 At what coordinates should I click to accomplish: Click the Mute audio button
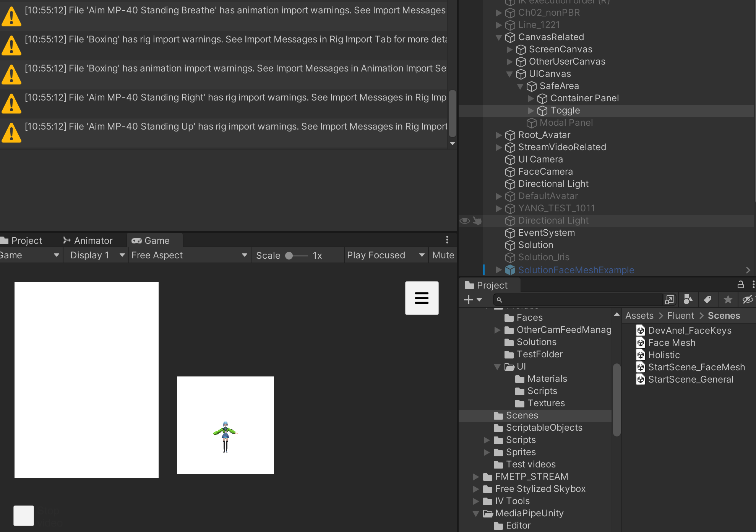[x=443, y=255]
